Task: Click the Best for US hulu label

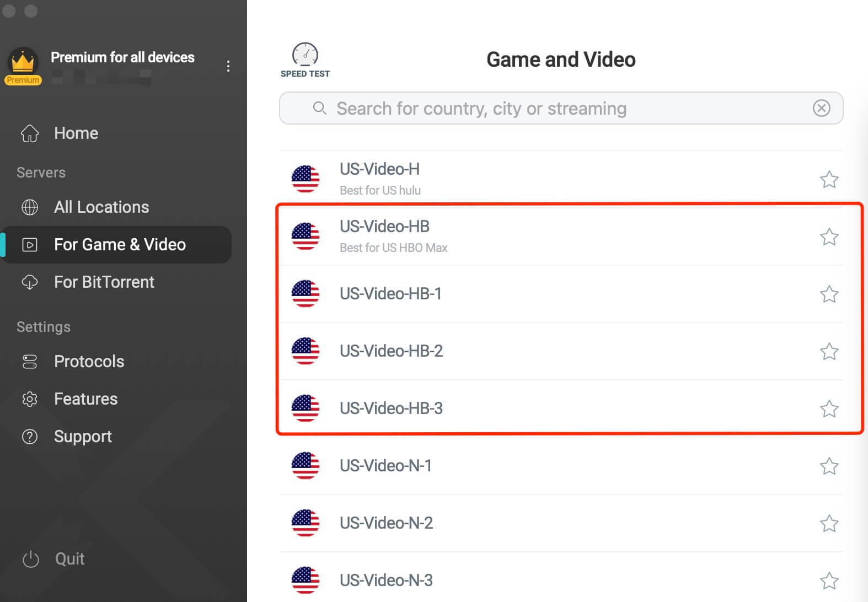Action: (380, 190)
